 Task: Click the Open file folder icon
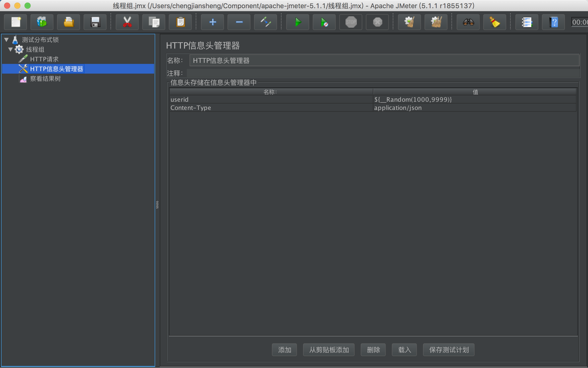click(x=68, y=22)
